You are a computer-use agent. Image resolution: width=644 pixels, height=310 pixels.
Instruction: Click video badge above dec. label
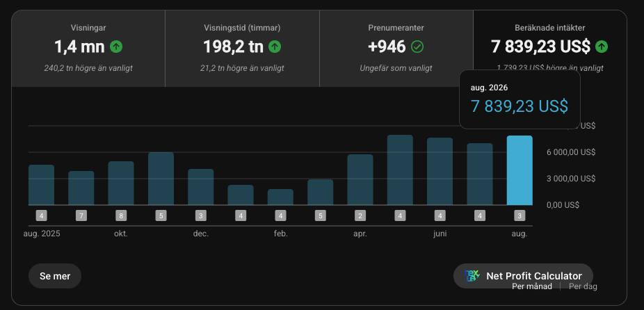click(x=201, y=215)
